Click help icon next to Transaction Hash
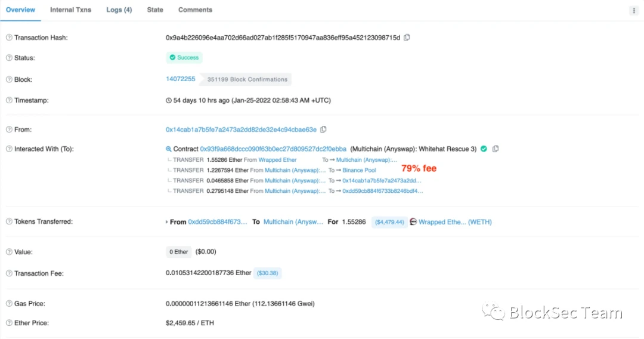Screen dimensions: 644x339 tap(9, 38)
